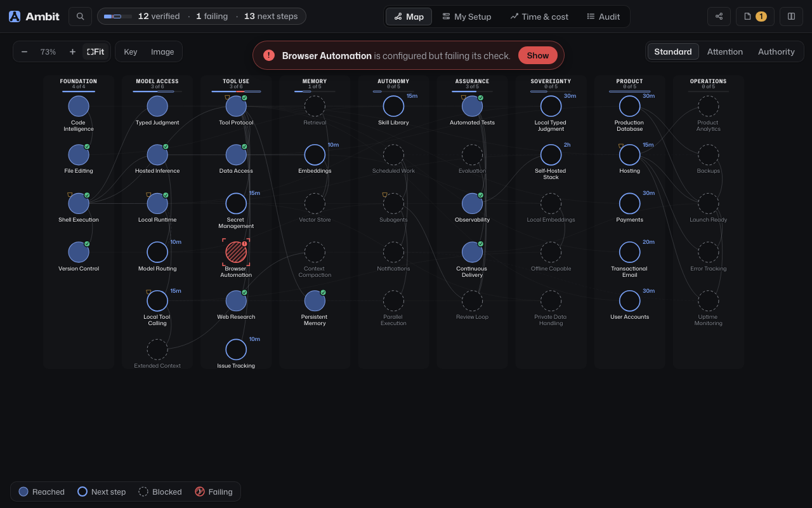Open the share icon button
The width and height of the screenshot is (812, 508).
(719, 17)
